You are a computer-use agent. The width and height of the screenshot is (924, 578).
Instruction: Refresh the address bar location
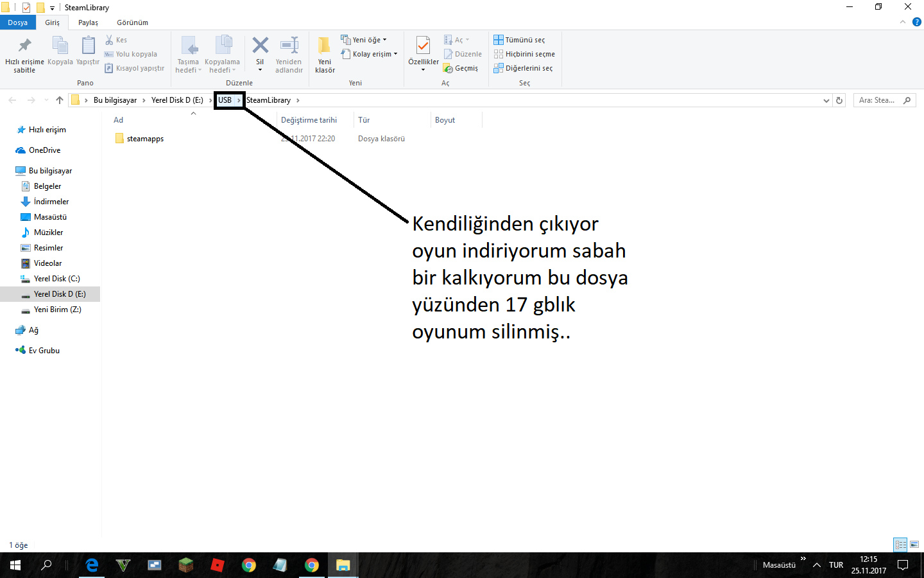839,100
